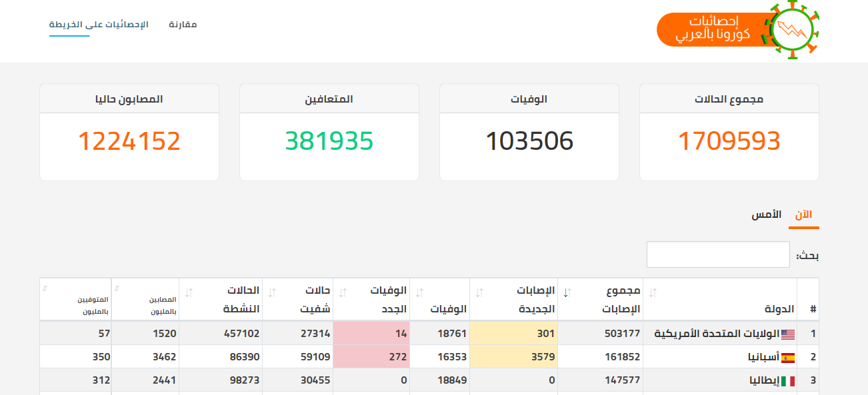Screen dimensions: 868x395
Task: Click Spain cases per million cell 3462
Action: [145, 356]
